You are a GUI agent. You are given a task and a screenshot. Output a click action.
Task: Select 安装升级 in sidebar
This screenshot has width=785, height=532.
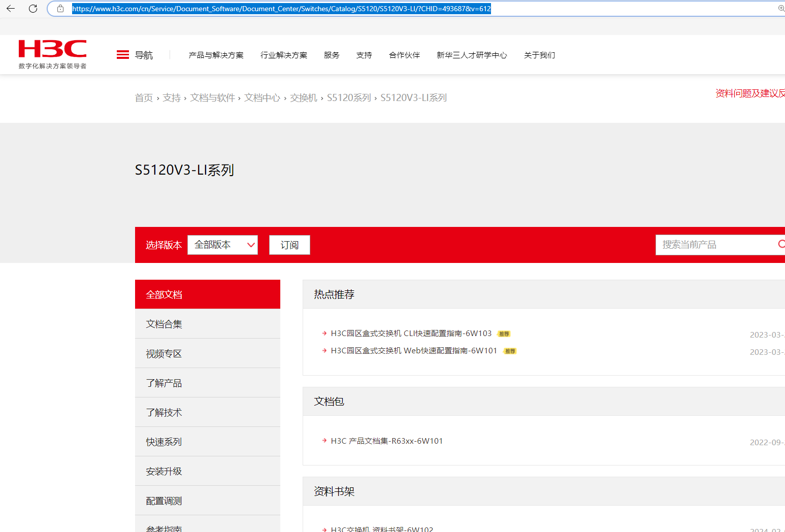coord(208,471)
